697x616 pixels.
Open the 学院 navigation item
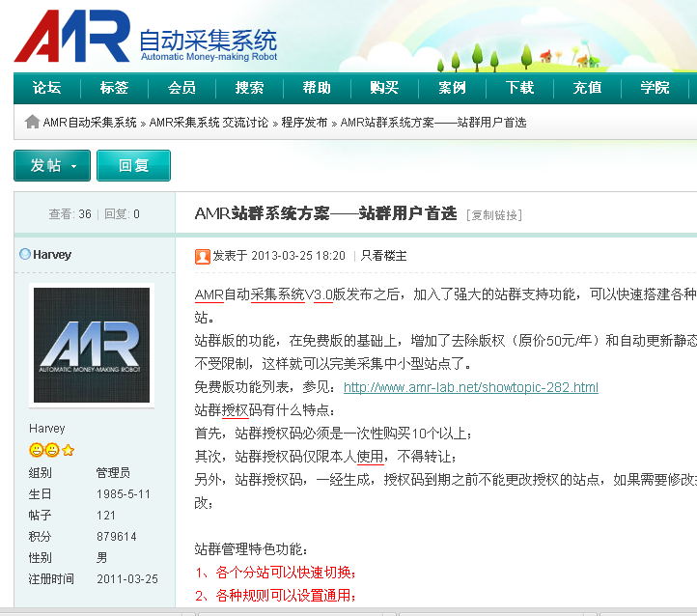click(x=655, y=88)
